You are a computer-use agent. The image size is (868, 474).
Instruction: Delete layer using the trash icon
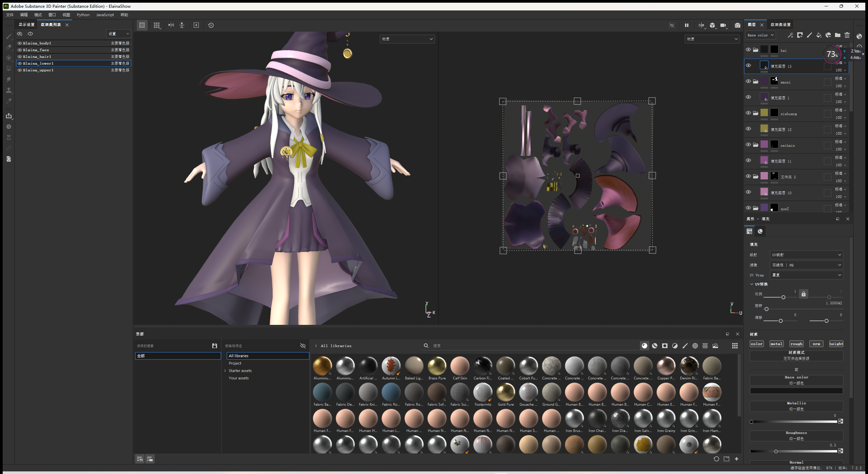click(847, 35)
